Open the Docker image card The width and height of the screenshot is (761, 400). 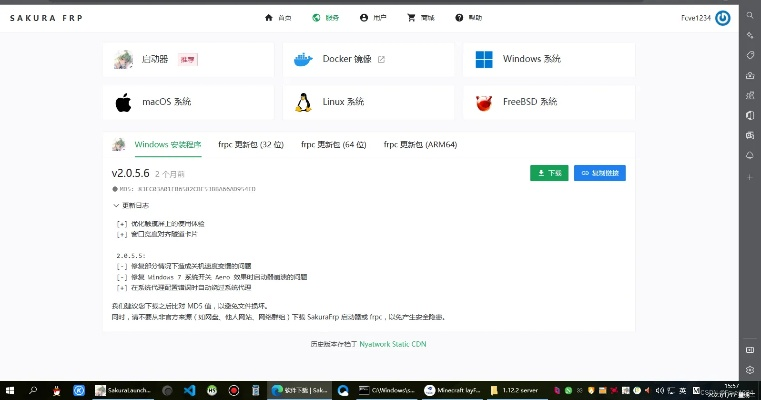point(368,59)
